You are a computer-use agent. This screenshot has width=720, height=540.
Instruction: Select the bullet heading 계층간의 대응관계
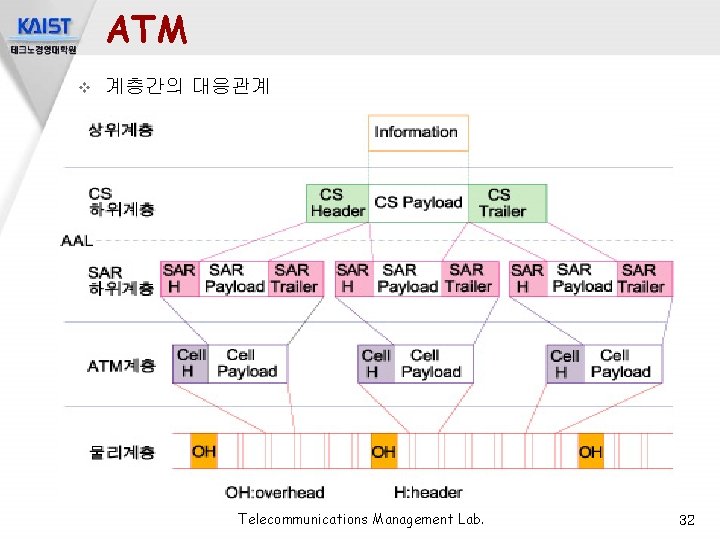click(187, 86)
